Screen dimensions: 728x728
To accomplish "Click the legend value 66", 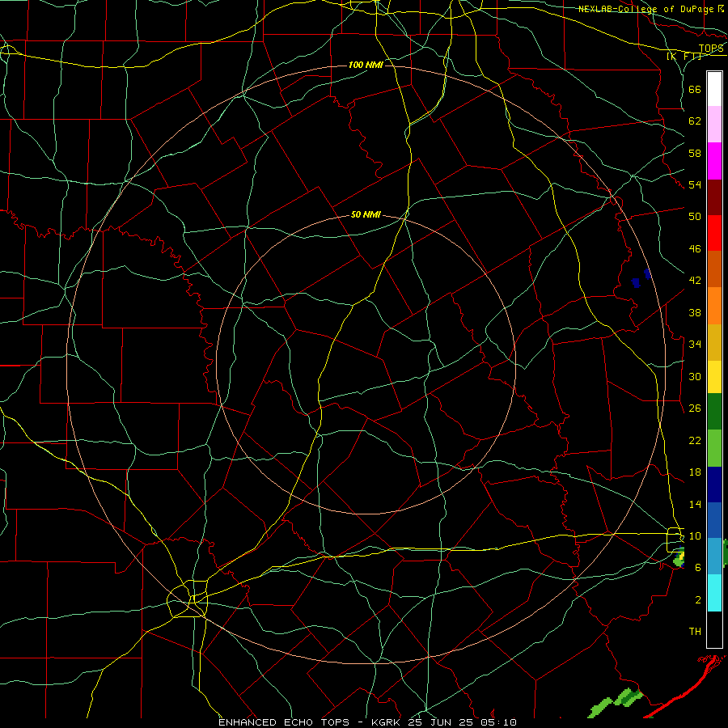I will pyautogui.click(x=695, y=89).
